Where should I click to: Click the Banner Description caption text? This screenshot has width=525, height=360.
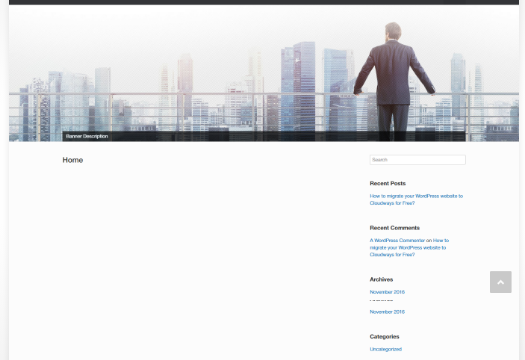pyautogui.click(x=87, y=136)
